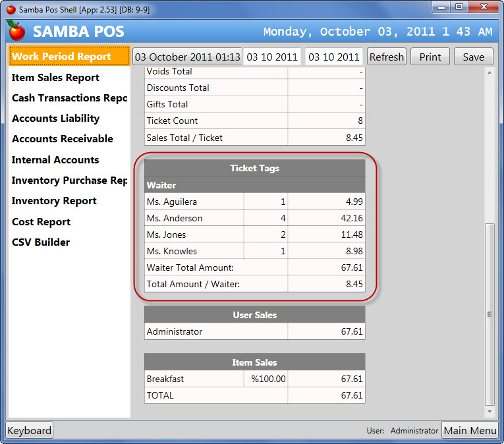504x444 pixels.
Task: Save the report with the Save button
Action: pos(473,57)
